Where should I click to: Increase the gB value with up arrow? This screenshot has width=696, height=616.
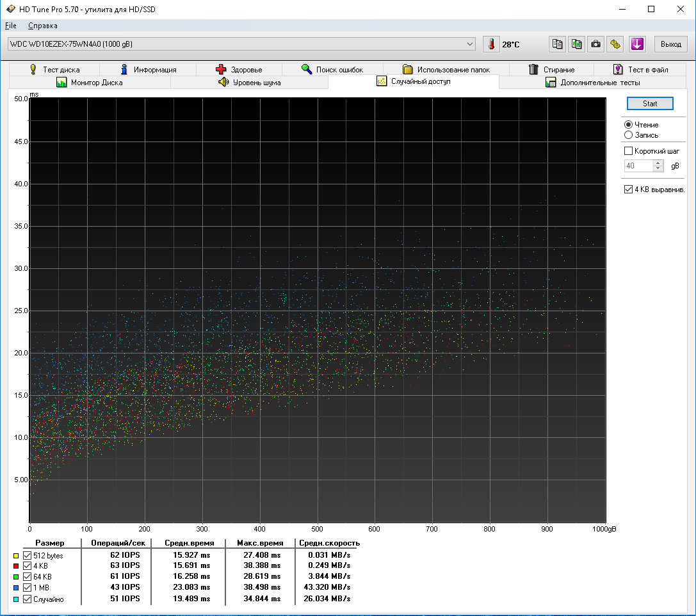pyautogui.click(x=658, y=163)
